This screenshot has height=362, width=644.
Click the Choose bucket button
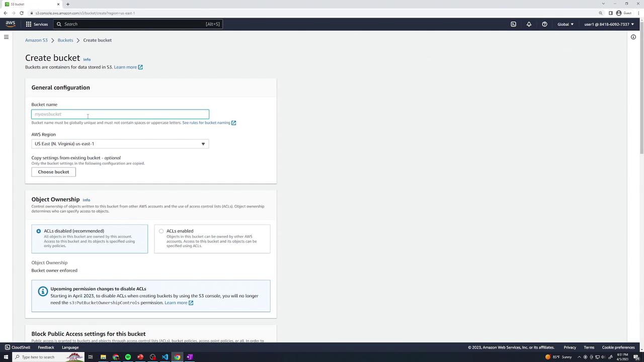pos(53,172)
